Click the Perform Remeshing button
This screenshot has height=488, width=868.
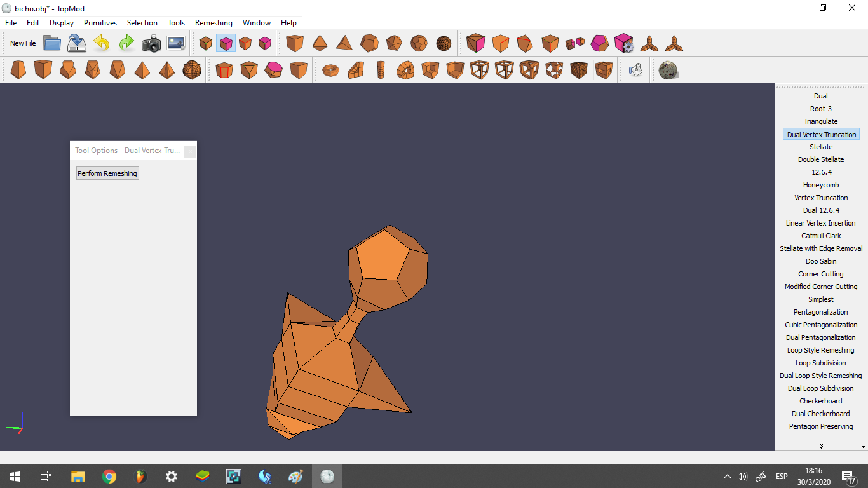[107, 173]
